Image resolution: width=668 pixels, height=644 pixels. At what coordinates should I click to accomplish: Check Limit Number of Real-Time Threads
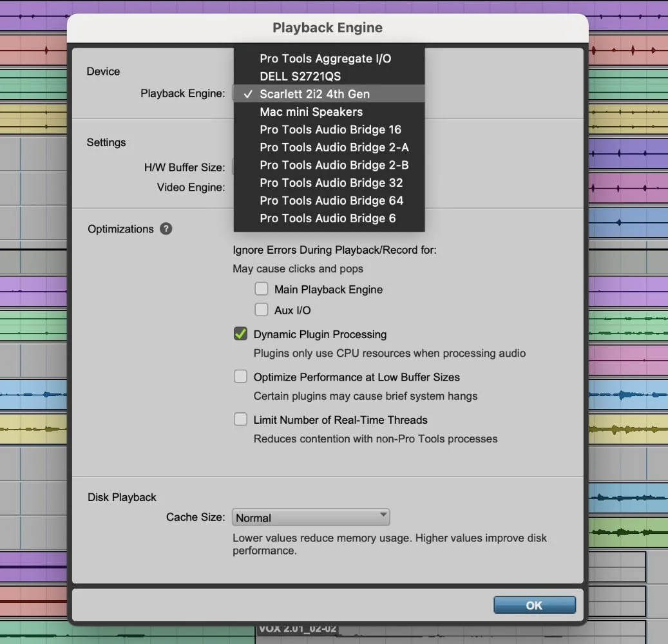[240, 419]
